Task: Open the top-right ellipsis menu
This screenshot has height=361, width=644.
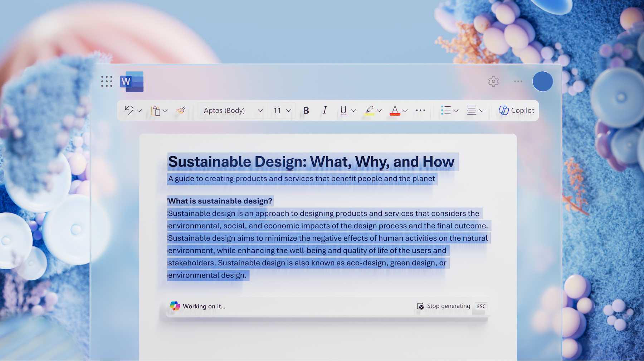Action: point(518,81)
